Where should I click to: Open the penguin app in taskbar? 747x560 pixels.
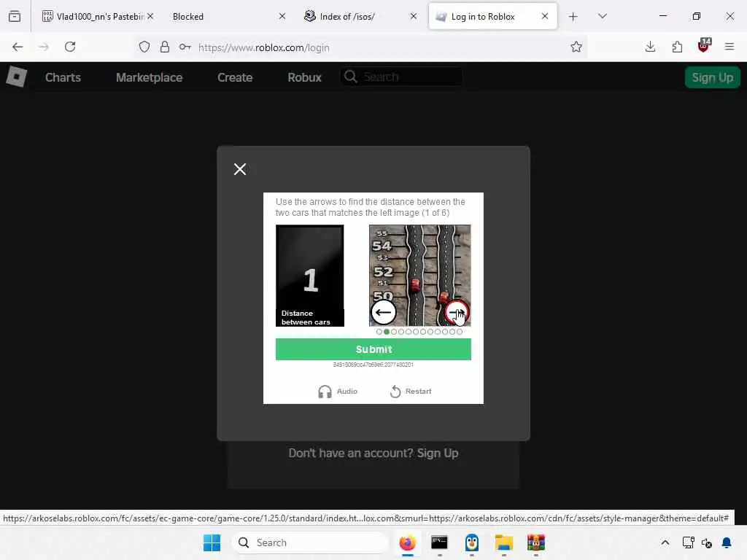point(472,542)
